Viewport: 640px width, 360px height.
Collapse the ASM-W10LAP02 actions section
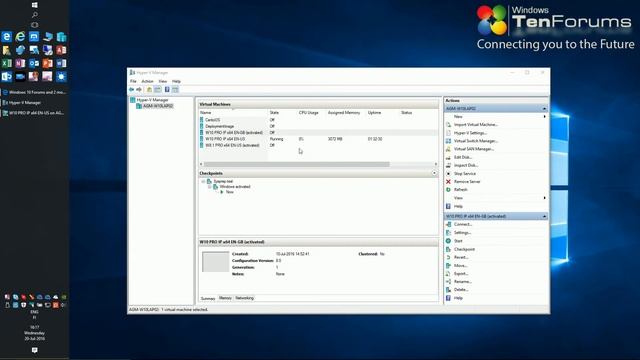[x=544, y=109]
